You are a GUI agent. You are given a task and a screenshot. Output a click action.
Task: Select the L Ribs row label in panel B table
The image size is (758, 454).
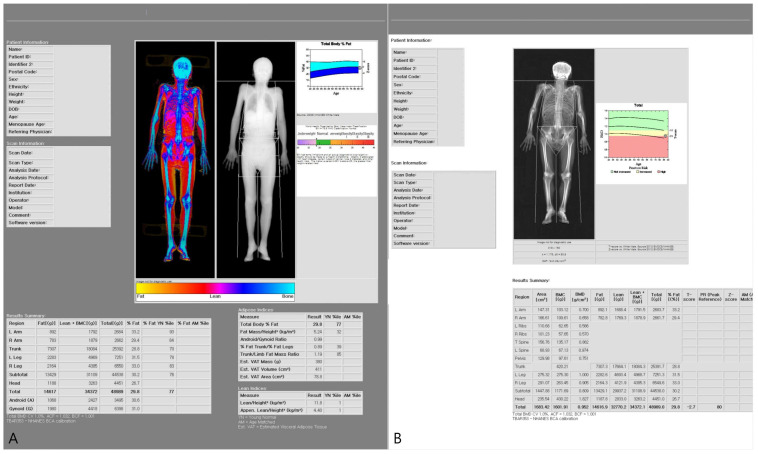(x=521, y=326)
